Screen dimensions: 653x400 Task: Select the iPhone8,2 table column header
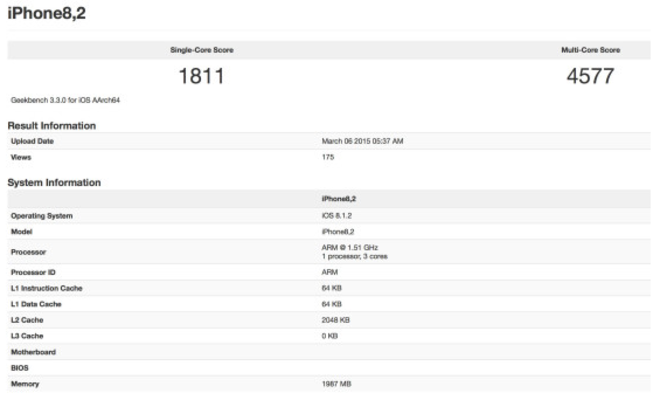339,199
